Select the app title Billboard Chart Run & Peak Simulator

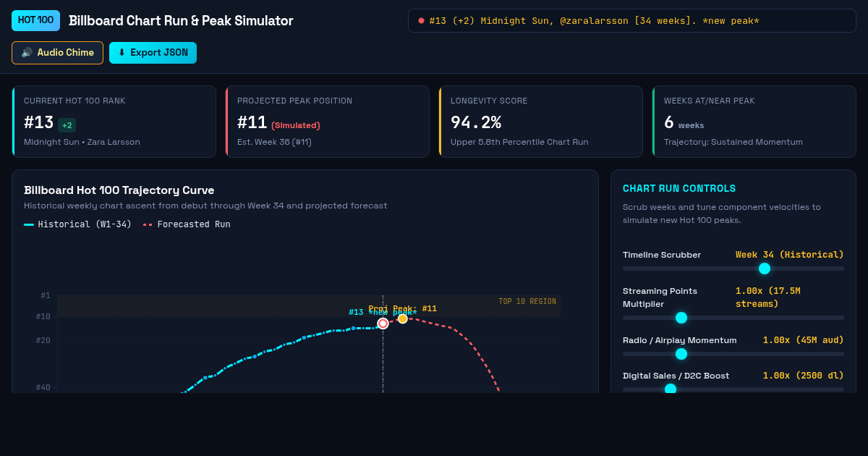point(181,20)
